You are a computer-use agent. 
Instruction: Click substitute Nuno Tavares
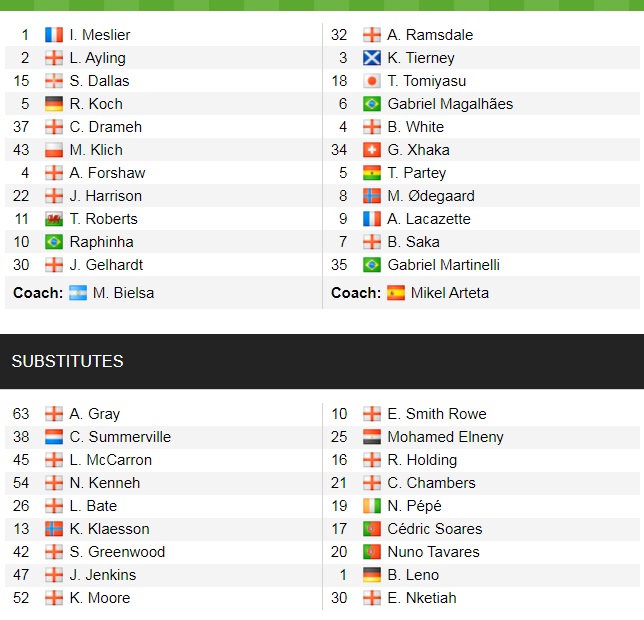click(433, 552)
